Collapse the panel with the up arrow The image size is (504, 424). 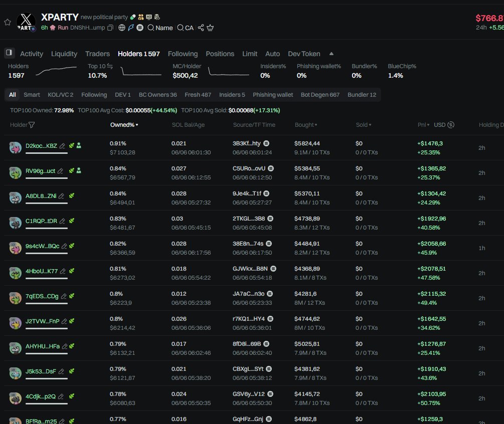331,54
